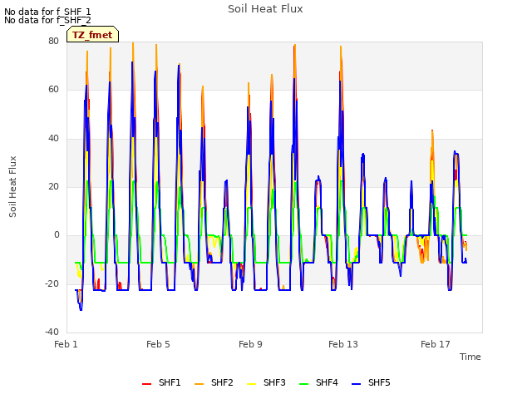Click the TZ_fmet annotation label

(92, 35)
